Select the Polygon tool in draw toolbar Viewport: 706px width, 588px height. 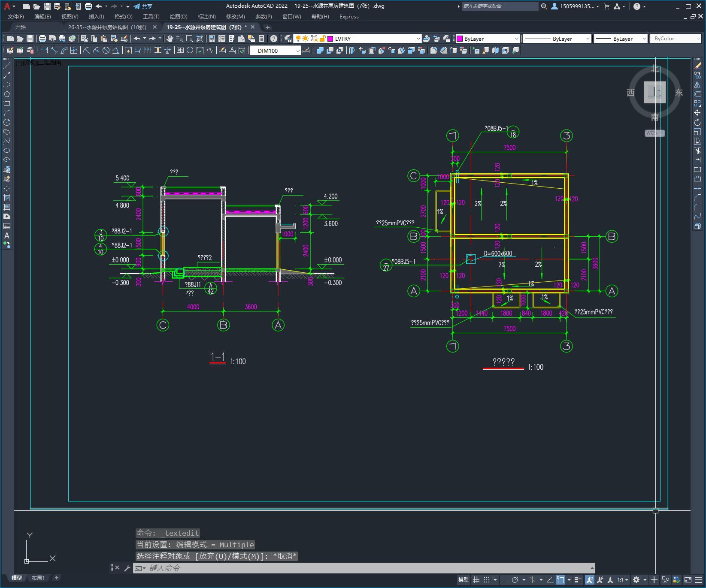pyautogui.click(x=7, y=94)
